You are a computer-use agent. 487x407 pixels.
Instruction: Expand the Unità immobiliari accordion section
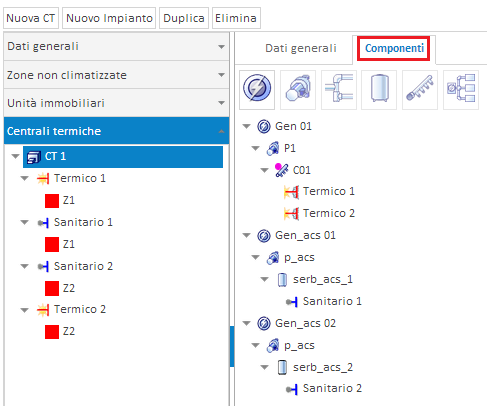pyautogui.click(x=116, y=103)
